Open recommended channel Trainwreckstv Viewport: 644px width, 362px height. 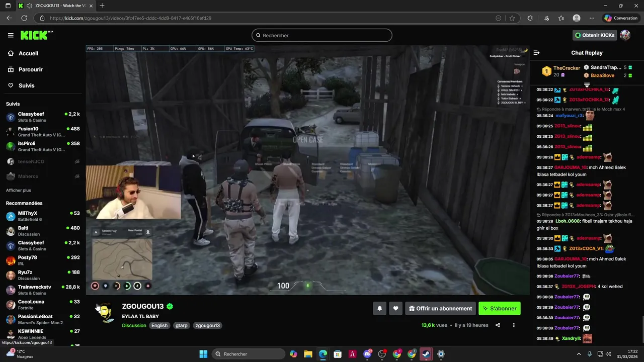click(x=43, y=290)
